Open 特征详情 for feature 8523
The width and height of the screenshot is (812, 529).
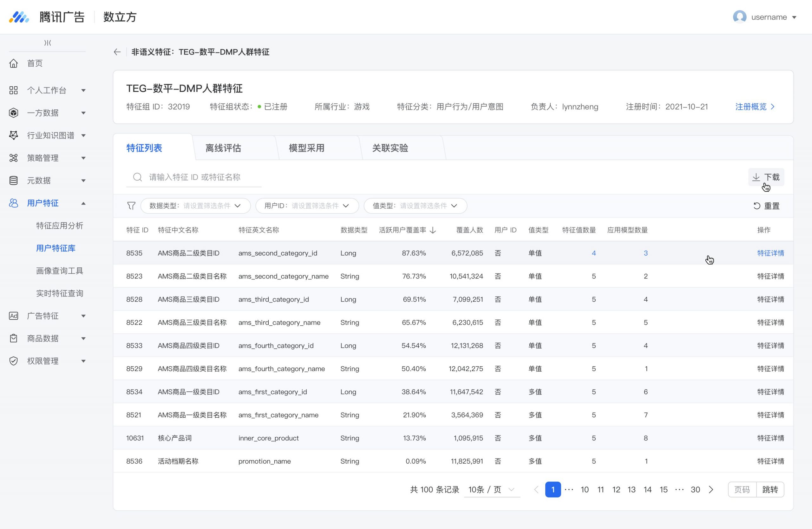point(770,276)
